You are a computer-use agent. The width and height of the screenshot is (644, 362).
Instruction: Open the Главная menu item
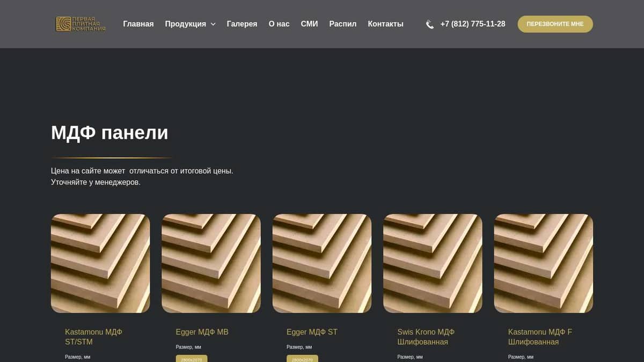138,24
